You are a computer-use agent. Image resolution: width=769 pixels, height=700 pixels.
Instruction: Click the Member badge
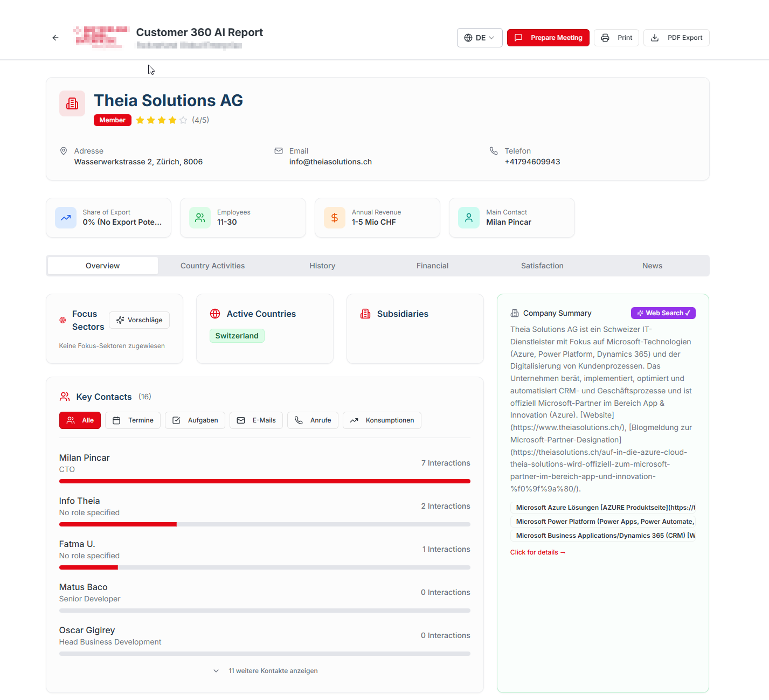[112, 120]
